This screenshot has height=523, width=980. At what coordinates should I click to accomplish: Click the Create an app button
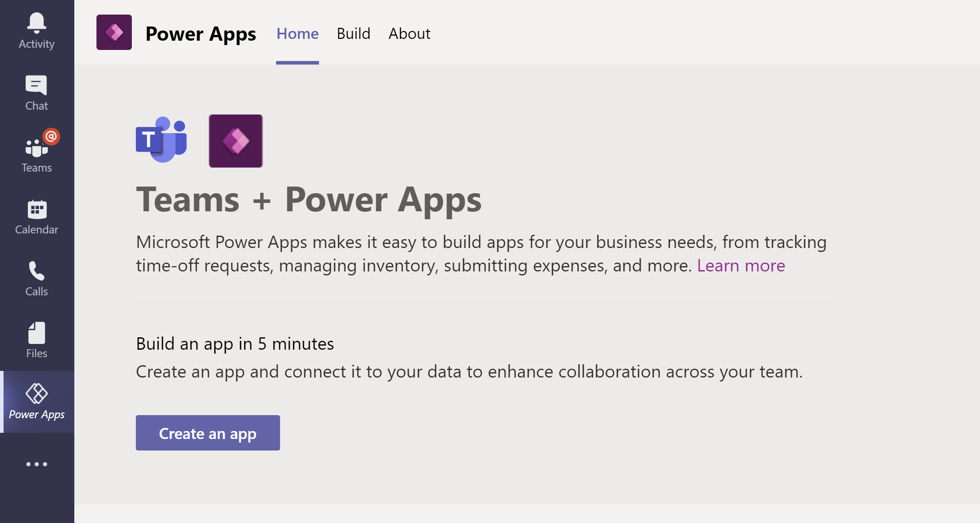208,433
